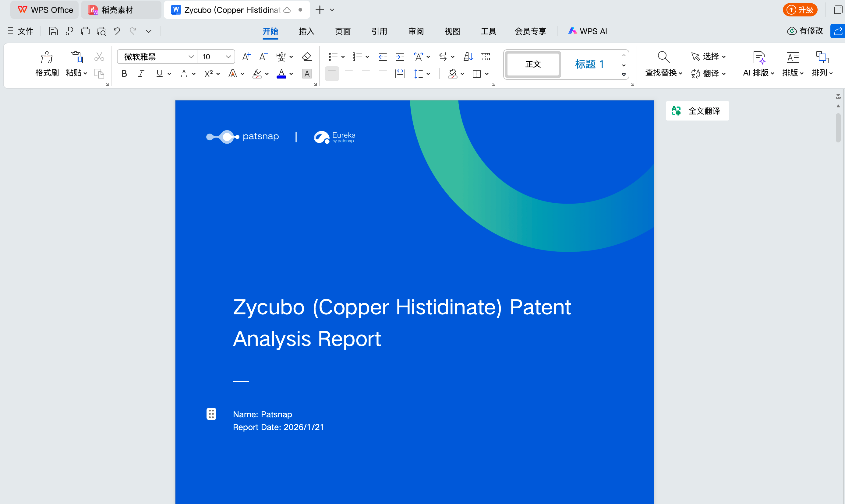Click the increase font size icon
This screenshot has width=845, height=504.
(x=246, y=56)
